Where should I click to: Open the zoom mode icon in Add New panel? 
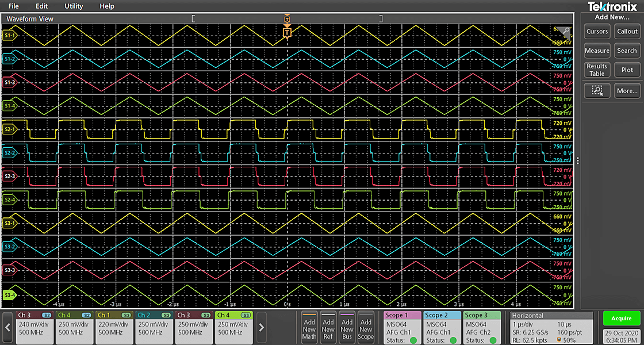pos(597,90)
